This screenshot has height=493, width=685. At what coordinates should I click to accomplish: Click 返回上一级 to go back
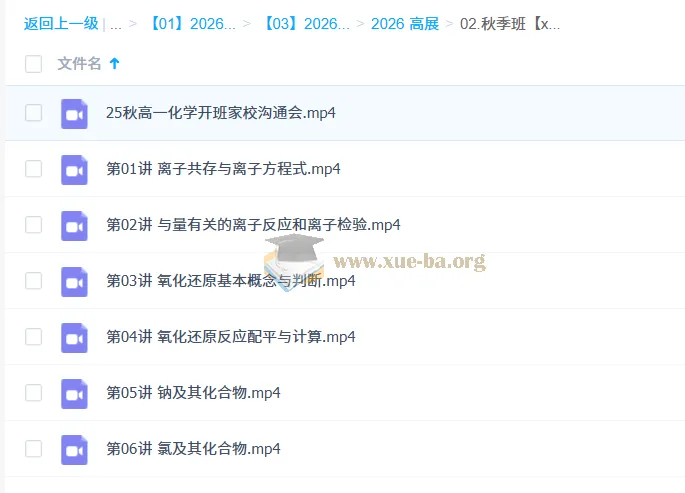click(x=60, y=24)
